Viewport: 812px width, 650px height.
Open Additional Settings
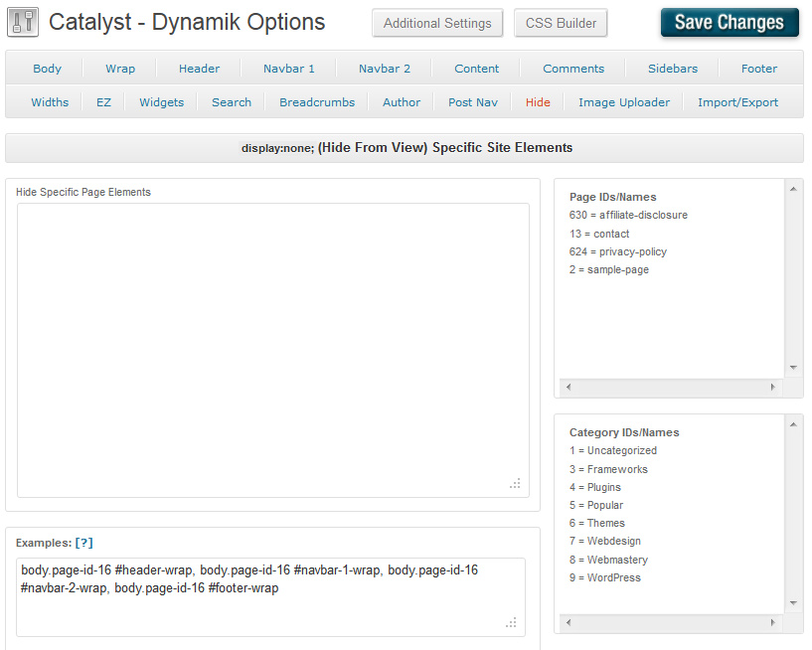(x=437, y=23)
